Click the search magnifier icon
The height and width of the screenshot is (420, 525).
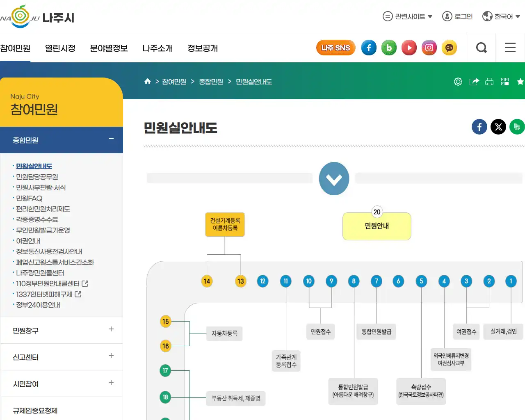tap(482, 48)
